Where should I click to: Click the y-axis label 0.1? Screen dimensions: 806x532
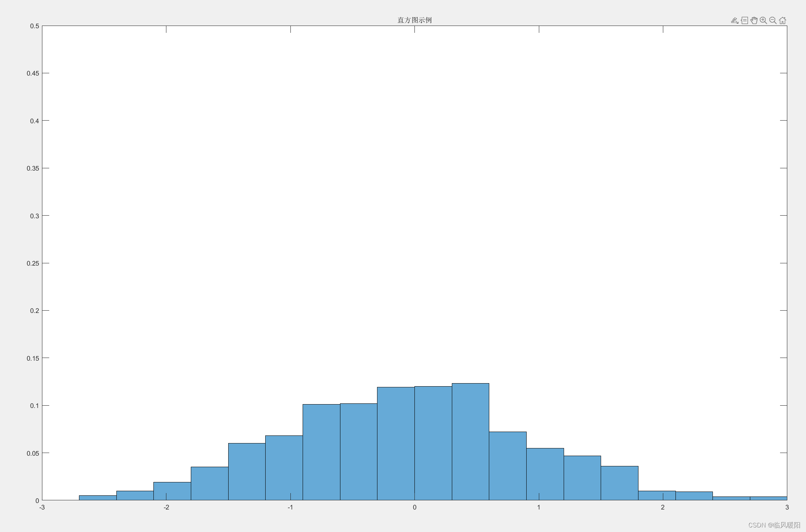[34, 406]
